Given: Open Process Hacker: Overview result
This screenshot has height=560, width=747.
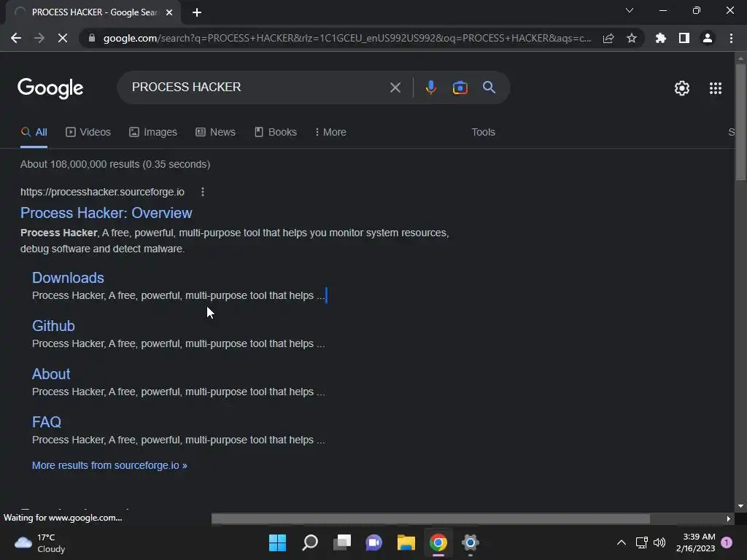Looking at the screenshot, I should coord(107,213).
